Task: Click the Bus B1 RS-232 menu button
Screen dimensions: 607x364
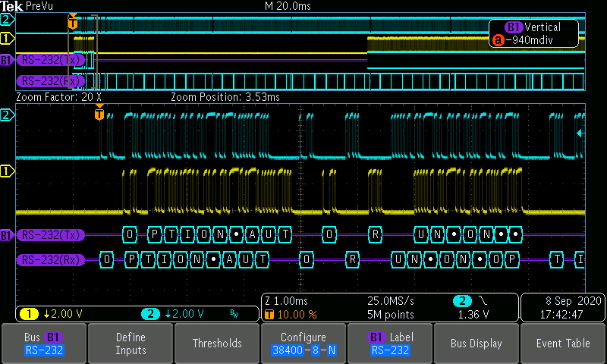Action: (43, 344)
